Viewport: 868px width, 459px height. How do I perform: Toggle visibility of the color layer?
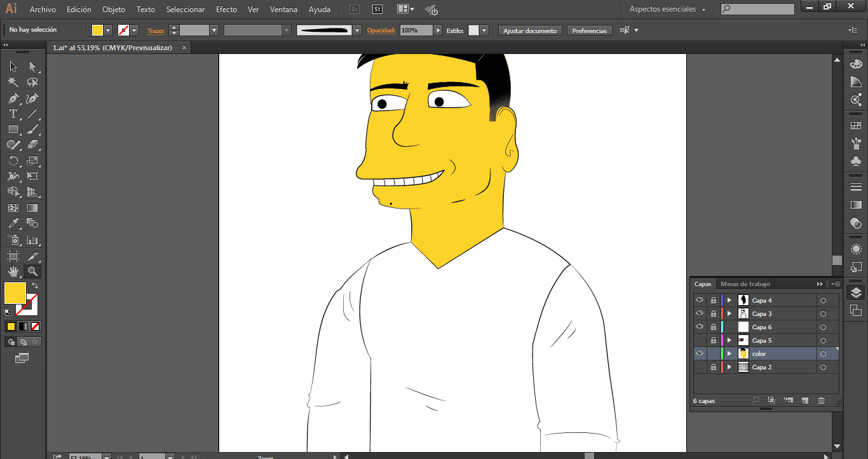(700, 353)
